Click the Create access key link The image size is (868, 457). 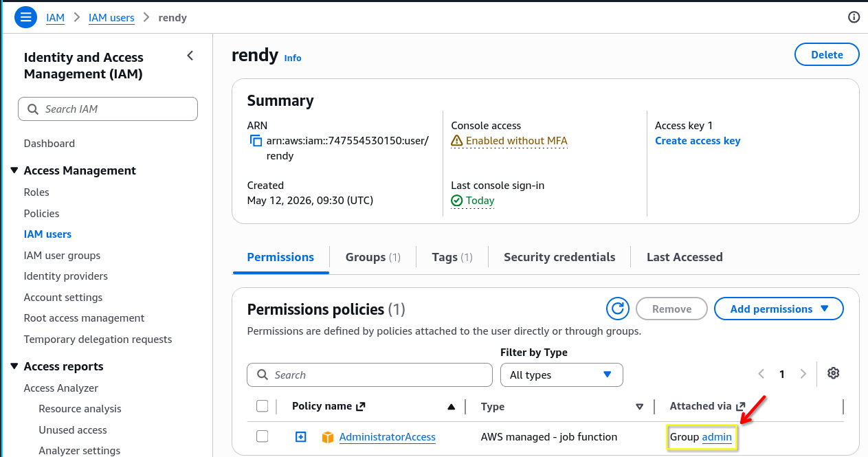698,141
